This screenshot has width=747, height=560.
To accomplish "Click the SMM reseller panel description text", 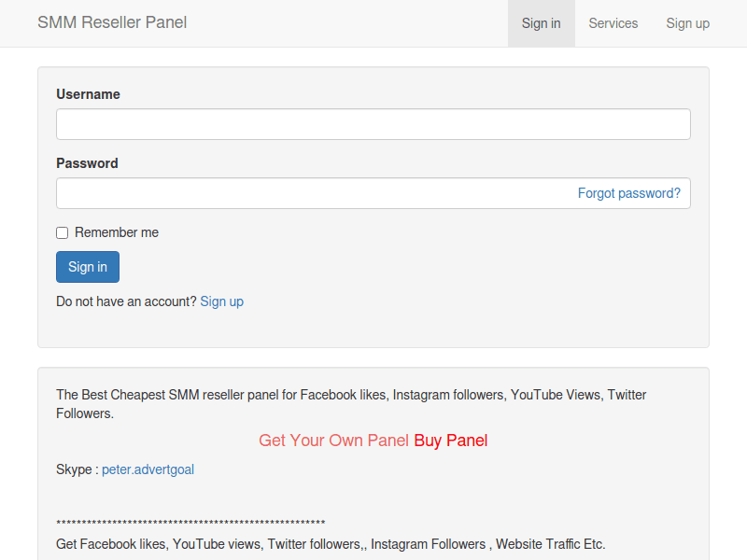I will coord(349,395).
